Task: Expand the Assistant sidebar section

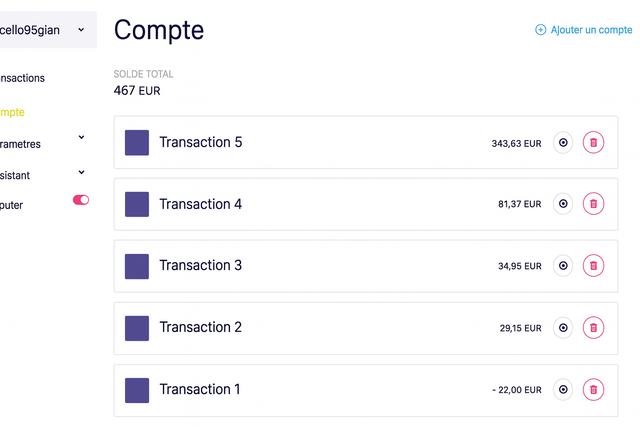Action: point(81,171)
